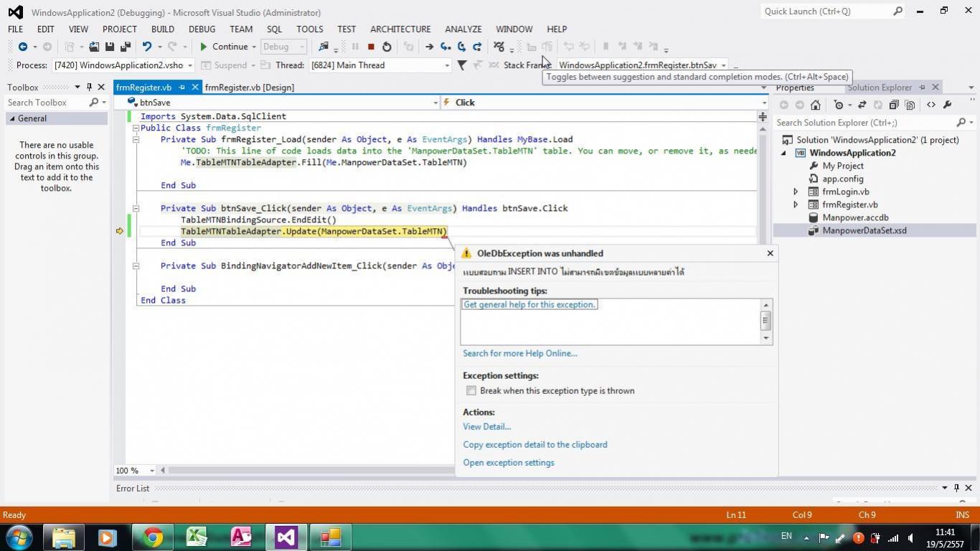Screen dimensions: 980x551
Task: Click in the Search Solution Explorer field
Action: pyautogui.click(x=864, y=123)
